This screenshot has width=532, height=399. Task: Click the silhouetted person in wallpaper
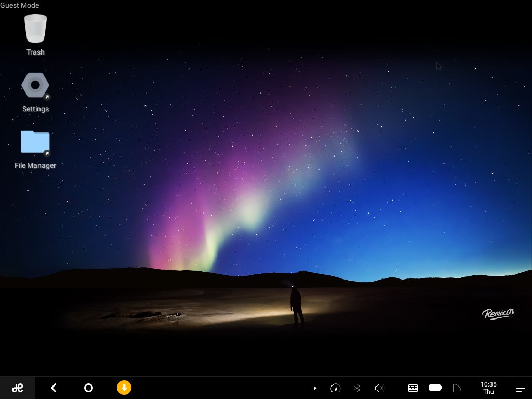click(297, 307)
